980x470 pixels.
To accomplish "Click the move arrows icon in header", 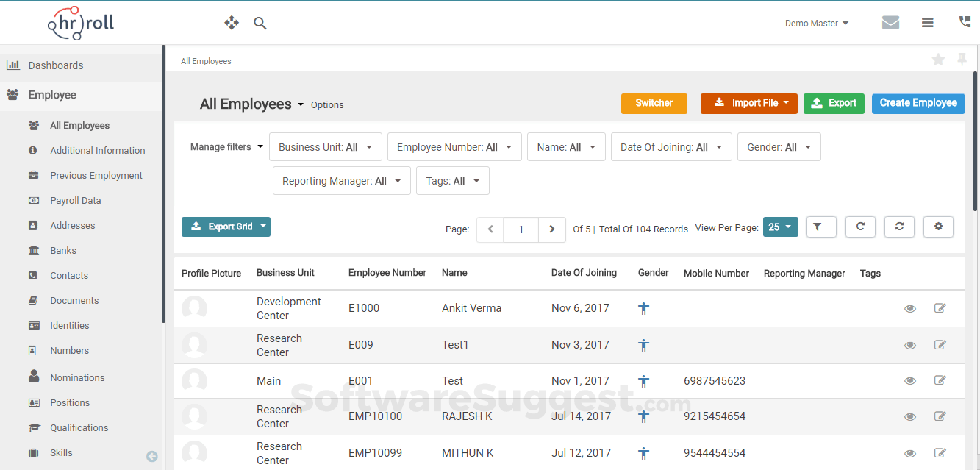I will point(232,24).
